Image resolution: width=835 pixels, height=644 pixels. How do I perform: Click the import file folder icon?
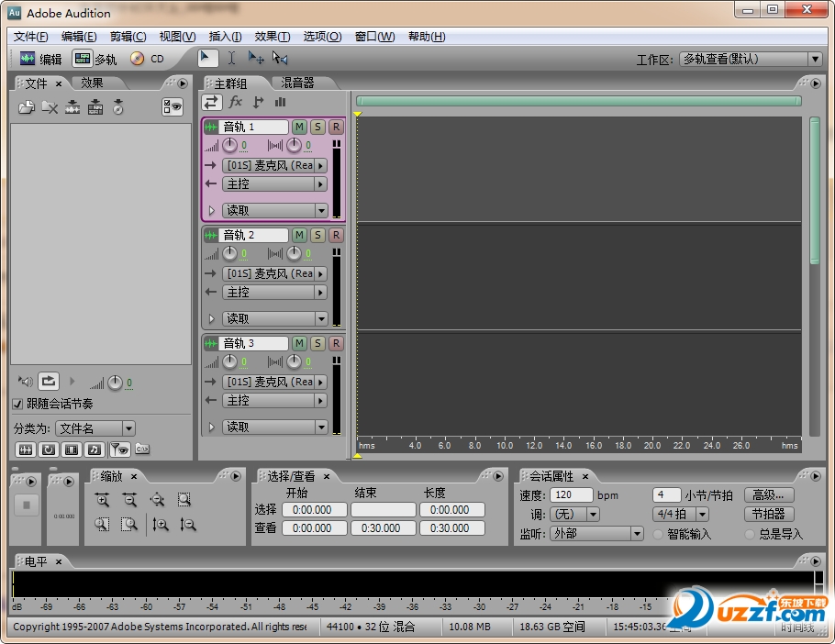point(27,107)
